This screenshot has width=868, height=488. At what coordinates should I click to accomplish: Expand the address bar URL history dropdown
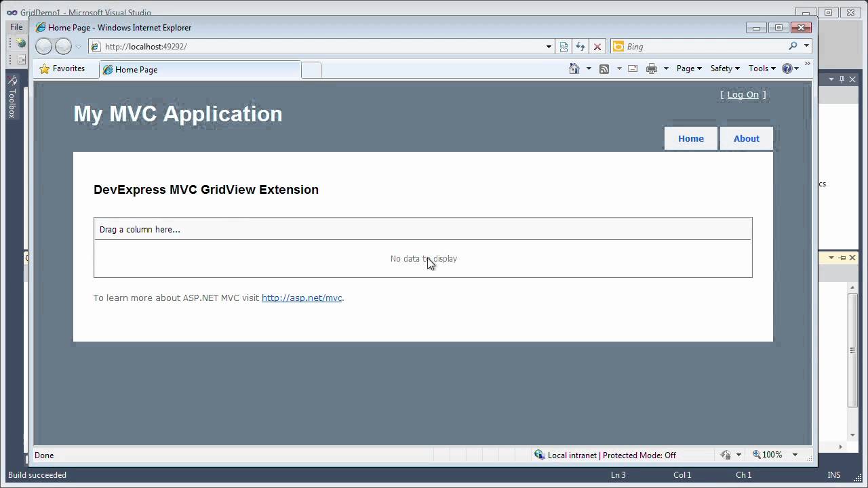(549, 47)
